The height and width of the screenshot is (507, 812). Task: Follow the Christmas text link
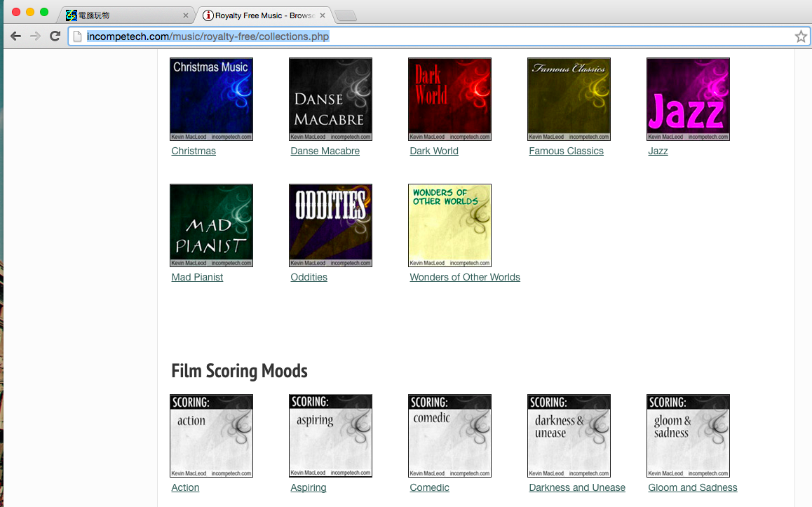pos(194,151)
